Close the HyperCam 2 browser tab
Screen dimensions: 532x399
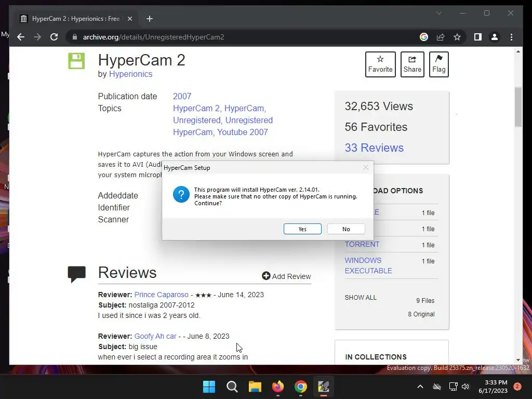pos(129,19)
